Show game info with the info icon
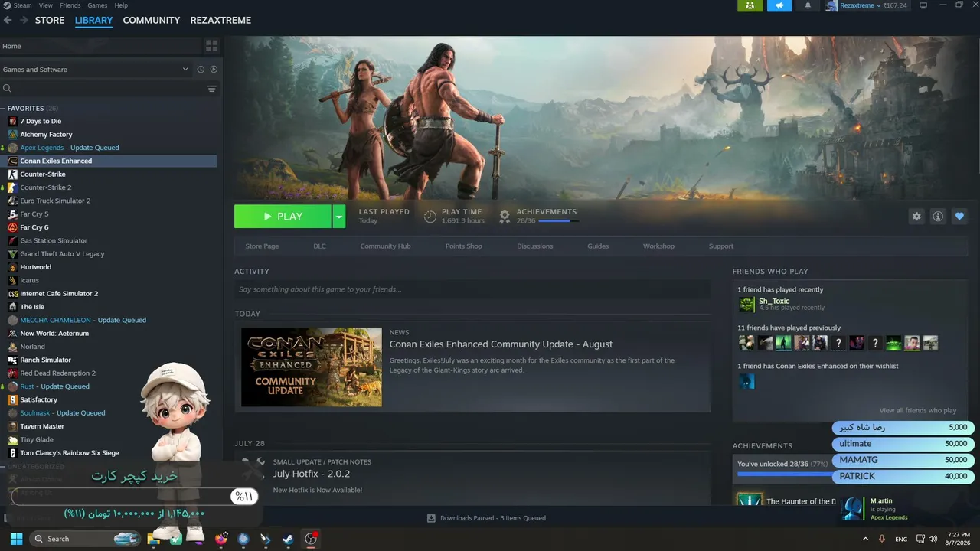 (938, 217)
